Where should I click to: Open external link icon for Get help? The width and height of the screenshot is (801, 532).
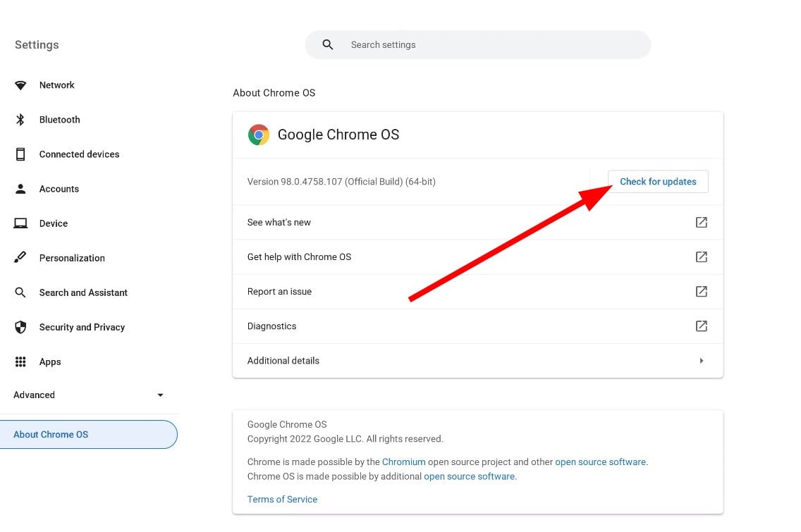[702, 256]
